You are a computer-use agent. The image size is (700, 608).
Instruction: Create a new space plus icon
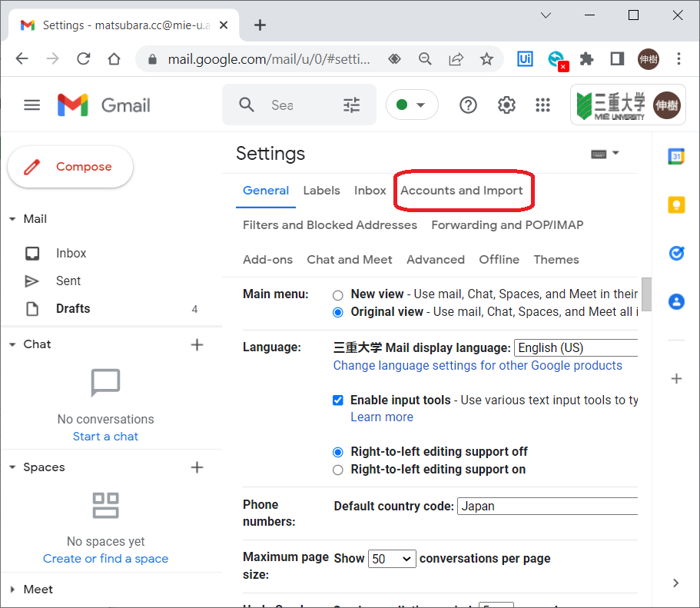tap(197, 467)
